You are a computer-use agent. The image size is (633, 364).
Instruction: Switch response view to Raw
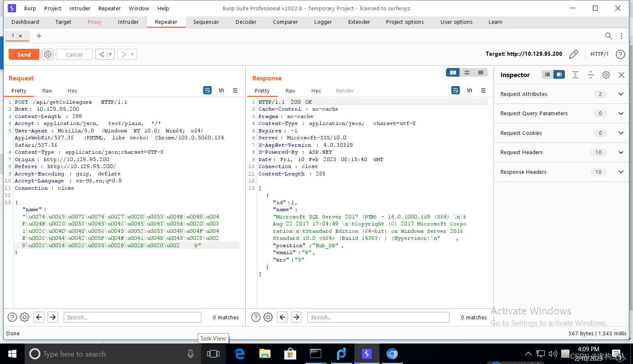[290, 91]
